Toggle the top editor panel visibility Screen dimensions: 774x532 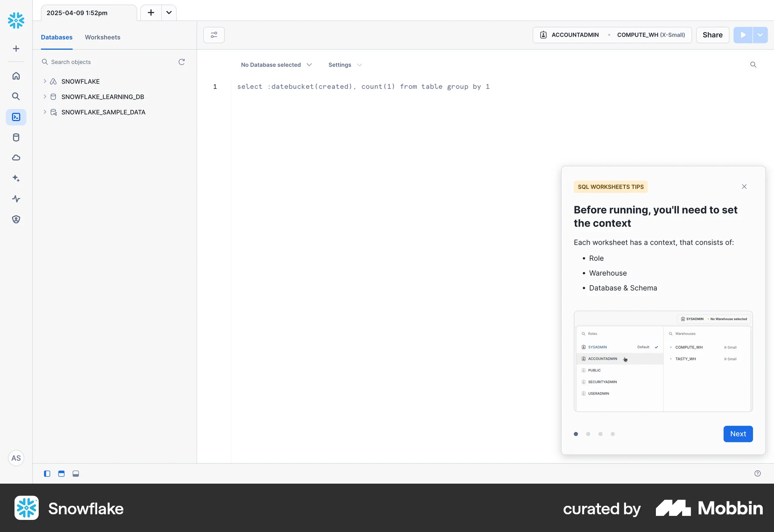[61, 474]
